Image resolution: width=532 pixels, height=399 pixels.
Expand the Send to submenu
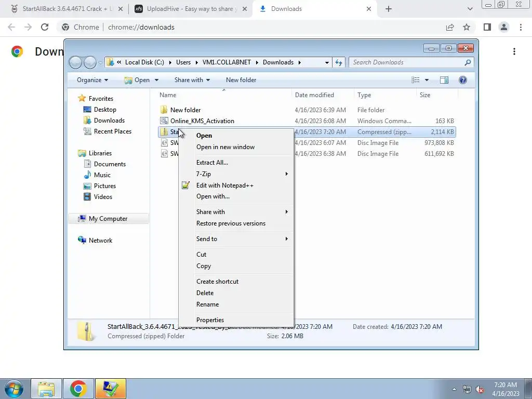236,239
